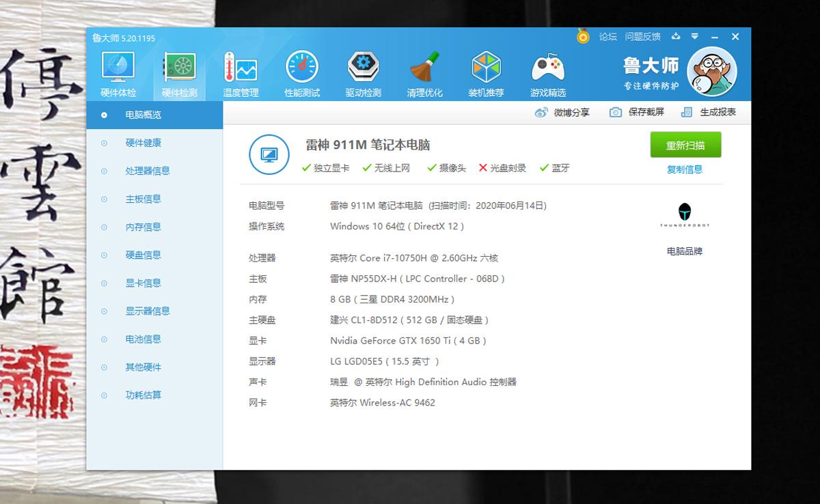
Task: Click the 雷神 NP55DX-H motherboard value
Action: pyautogui.click(x=418, y=279)
